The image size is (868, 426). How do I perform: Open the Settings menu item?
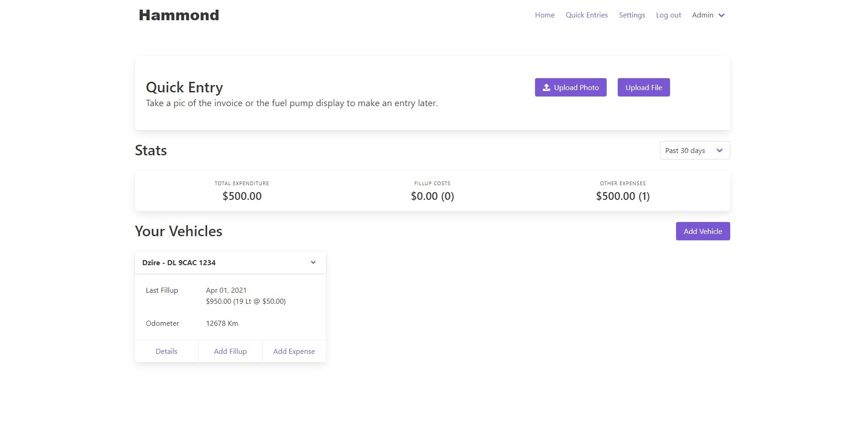point(631,15)
